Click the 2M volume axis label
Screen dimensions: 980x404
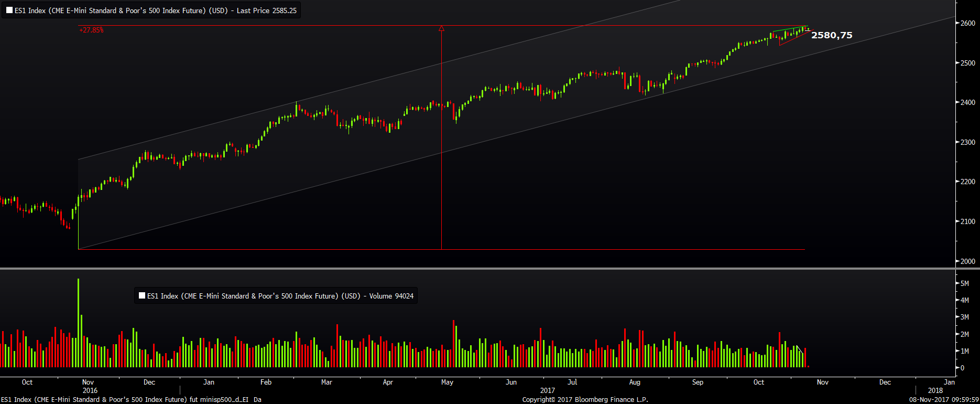pyautogui.click(x=965, y=334)
